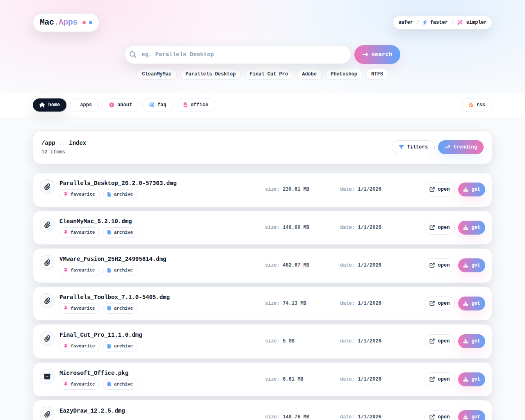Open the faq page
The image size is (525, 420).
click(x=157, y=105)
